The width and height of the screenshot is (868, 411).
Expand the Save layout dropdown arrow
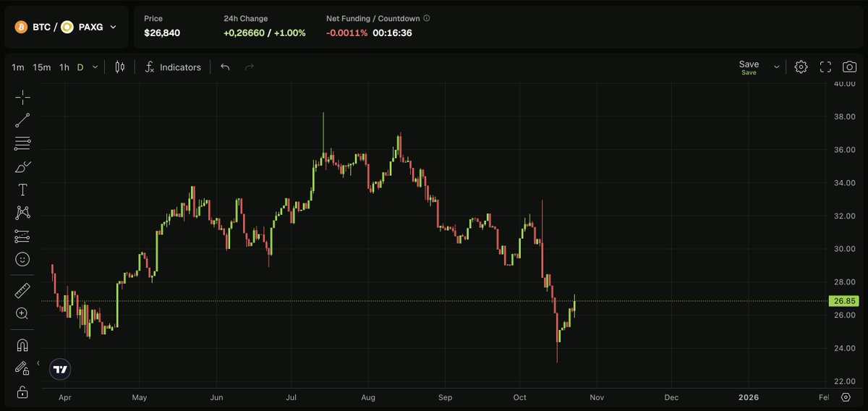[776, 67]
